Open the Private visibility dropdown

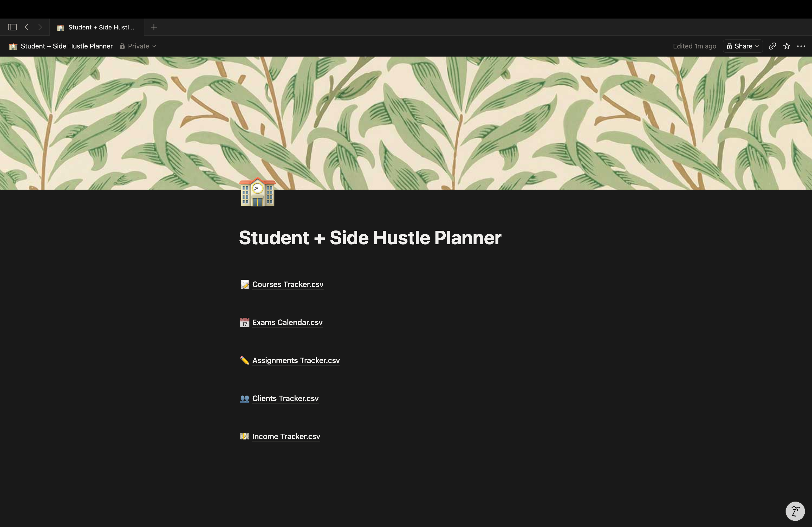click(138, 46)
